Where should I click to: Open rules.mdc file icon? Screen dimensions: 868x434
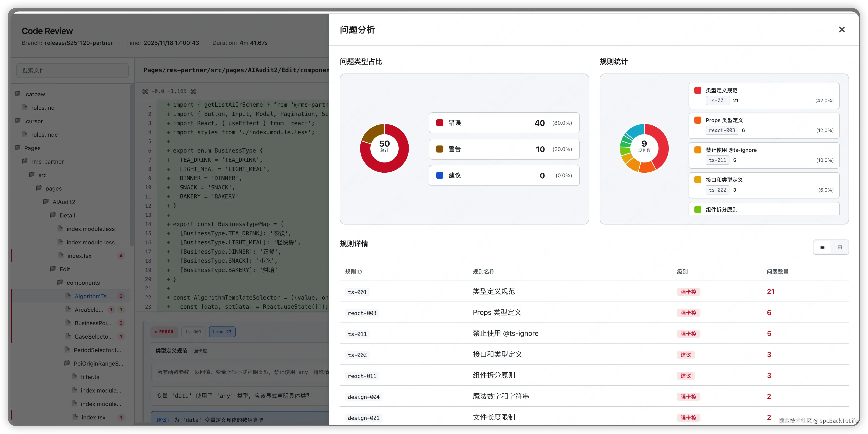pos(25,134)
